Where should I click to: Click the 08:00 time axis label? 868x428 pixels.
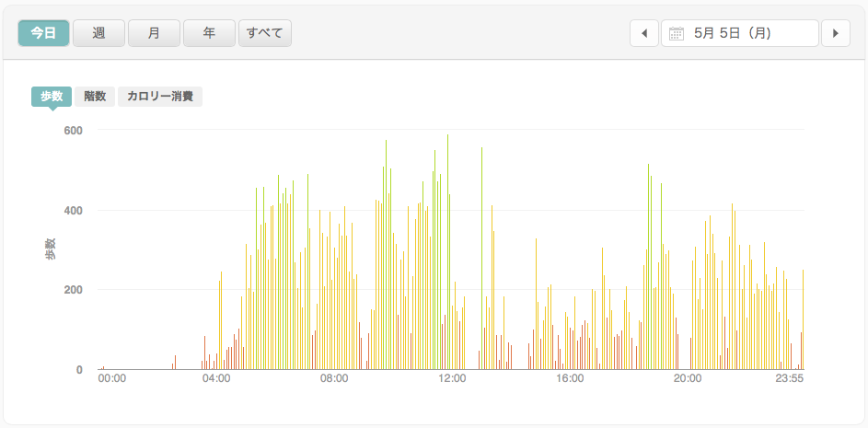coord(334,378)
